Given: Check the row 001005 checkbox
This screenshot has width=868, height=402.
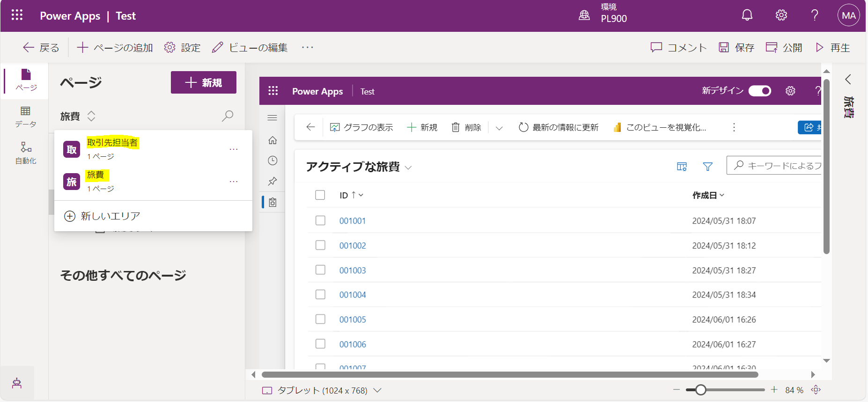Looking at the screenshot, I should pyautogui.click(x=320, y=319).
